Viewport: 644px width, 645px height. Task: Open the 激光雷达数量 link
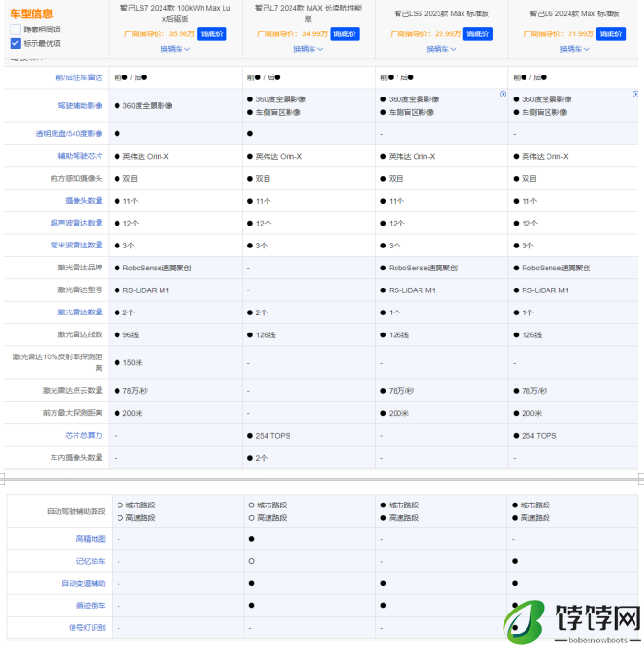pyautogui.click(x=80, y=312)
